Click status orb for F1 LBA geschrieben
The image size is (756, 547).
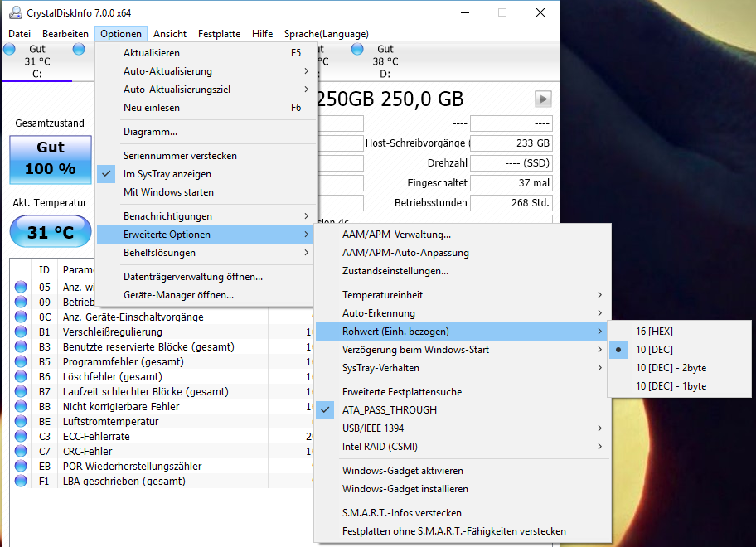tap(21, 481)
